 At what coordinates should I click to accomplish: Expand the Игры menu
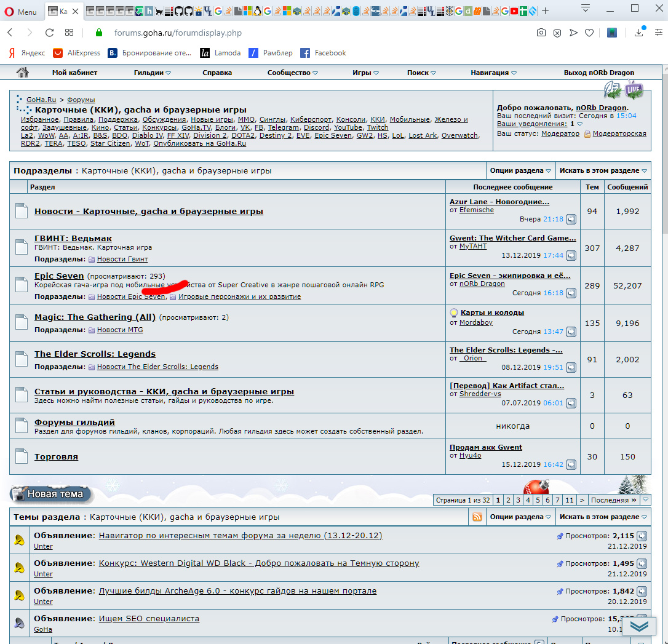point(365,73)
